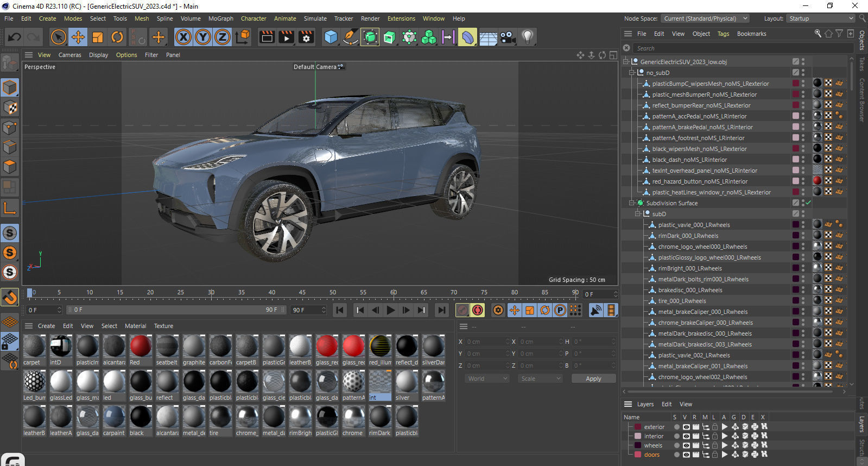Step the end frame 90 F spinner

click(324, 310)
